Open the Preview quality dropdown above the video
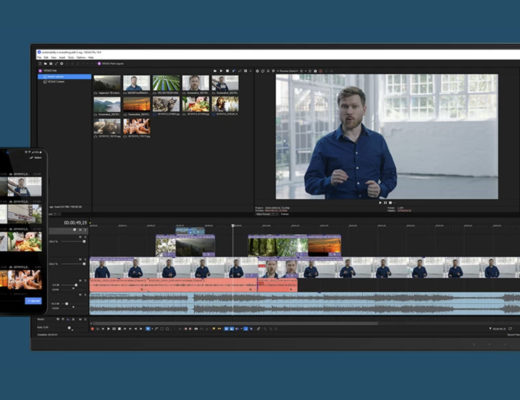This screenshot has width=520, height=400. [x=289, y=71]
